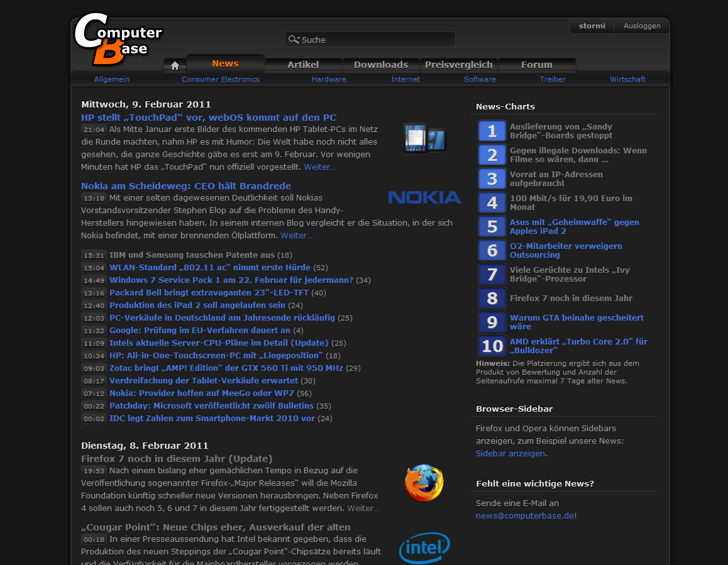Screen dimensions: 728x565
Task: Open Asus Geheimwaffe gegen iPad 2 chart entry
Action: 575,226
